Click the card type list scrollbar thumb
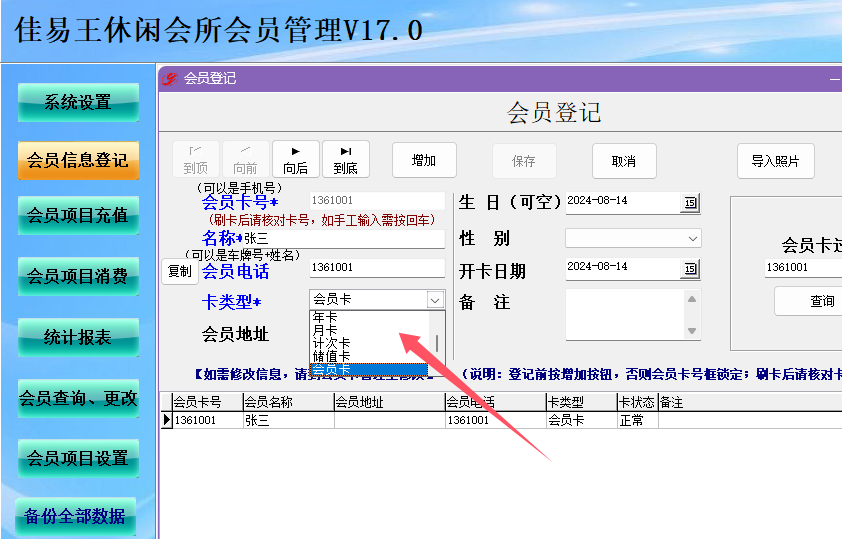The height and width of the screenshot is (539, 842). pos(437,344)
